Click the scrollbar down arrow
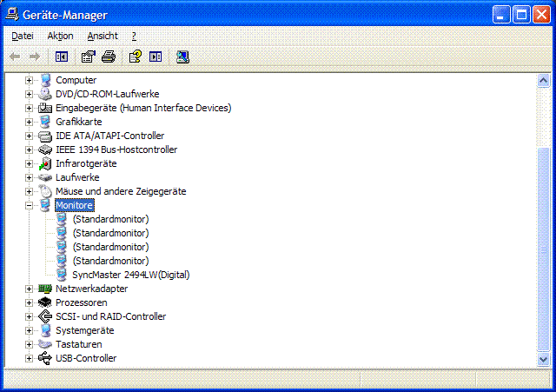This screenshot has height=392, width=556. [544, 360]
